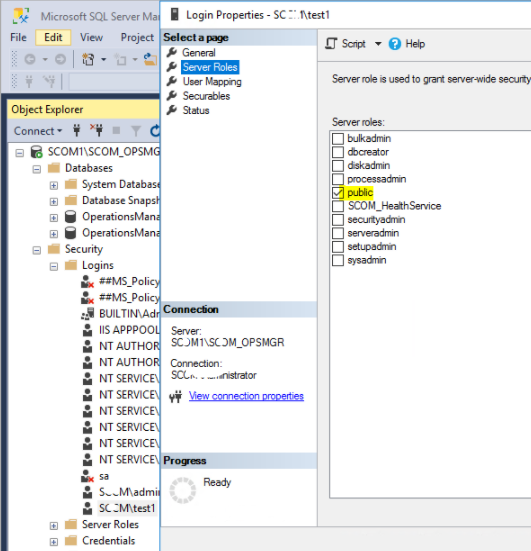
Task: Go to the Securables page
Action: (206, 96)
